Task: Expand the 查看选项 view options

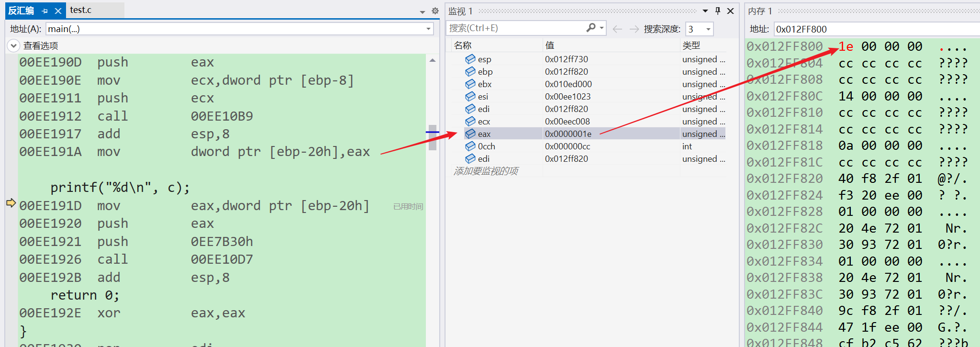Action: (x=13, y=45)
